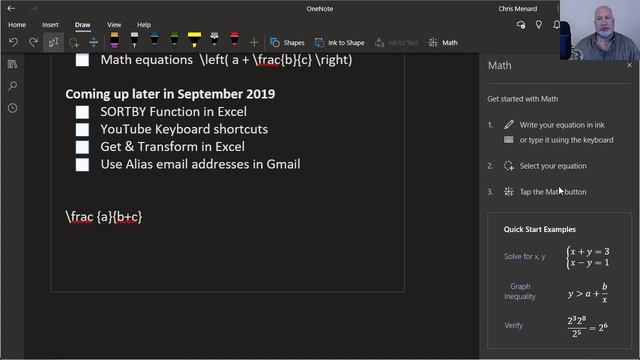This screenshot has height=360, width=640.
Task: Open the sync status cloud icon
Action: [521, 25]
